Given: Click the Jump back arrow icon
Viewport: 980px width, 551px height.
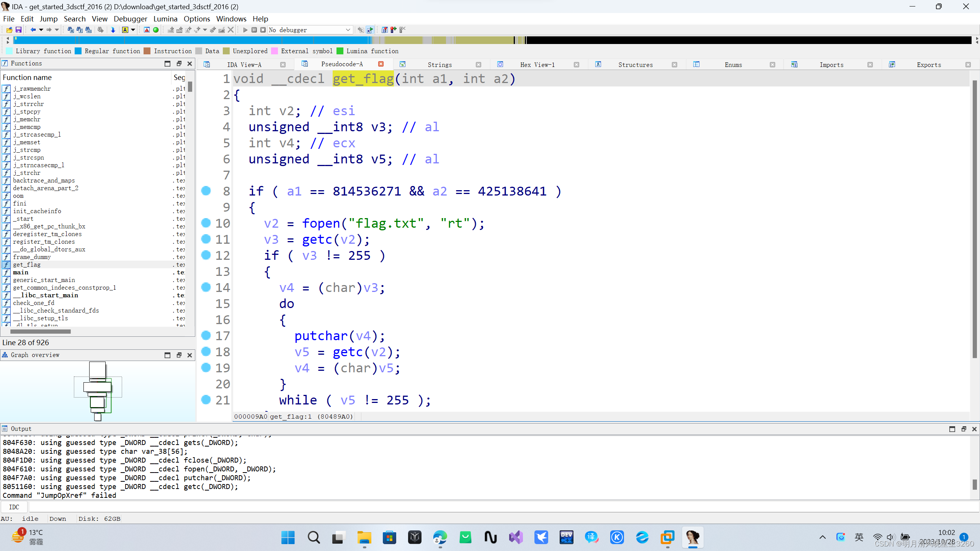Looking at the screenshot, I should click(33, 30).
